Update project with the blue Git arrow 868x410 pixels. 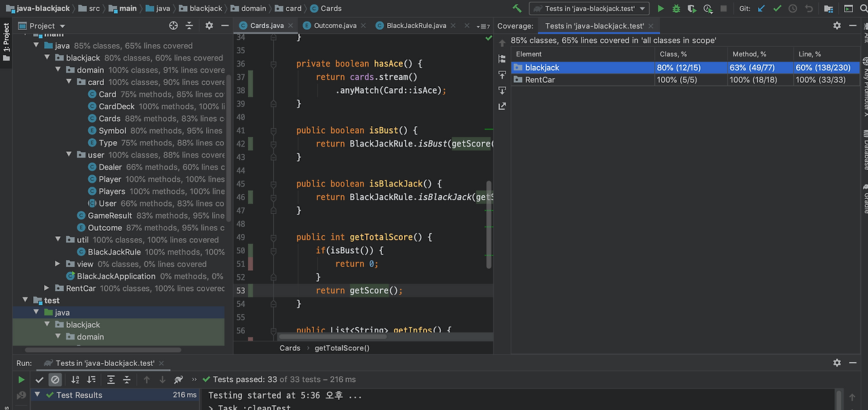(x=762, y=9)
